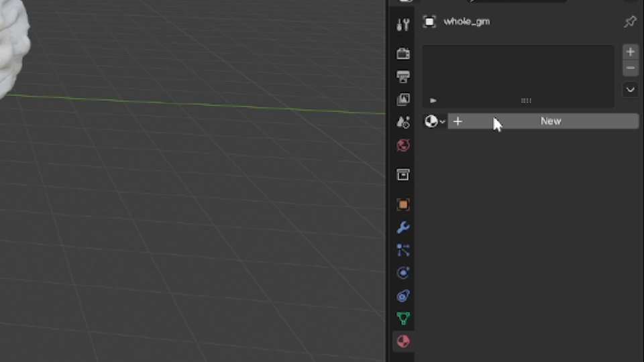Expand the material slot list filter arrow
Viewport: 644px width, 362px height.
point(433,100)
